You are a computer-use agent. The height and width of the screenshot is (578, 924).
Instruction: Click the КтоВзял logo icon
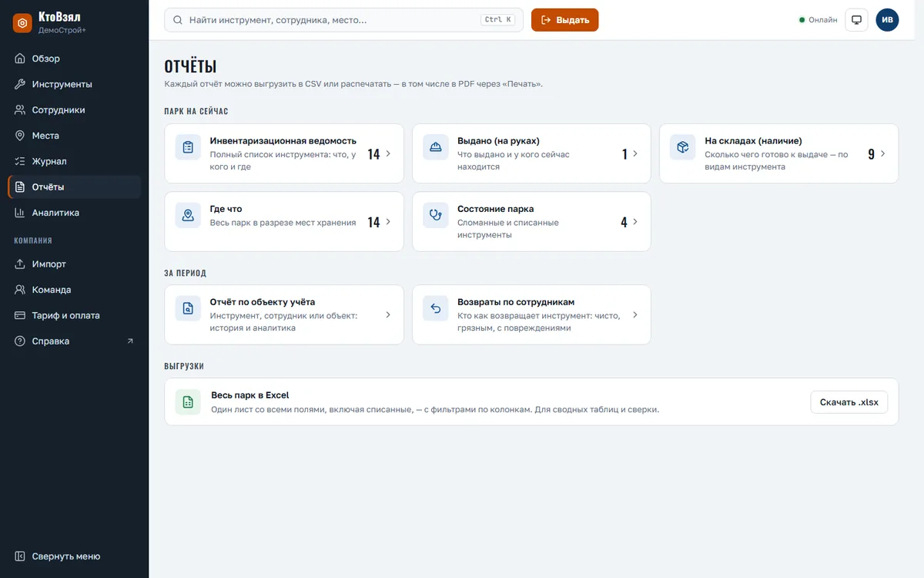coord(22,23)
